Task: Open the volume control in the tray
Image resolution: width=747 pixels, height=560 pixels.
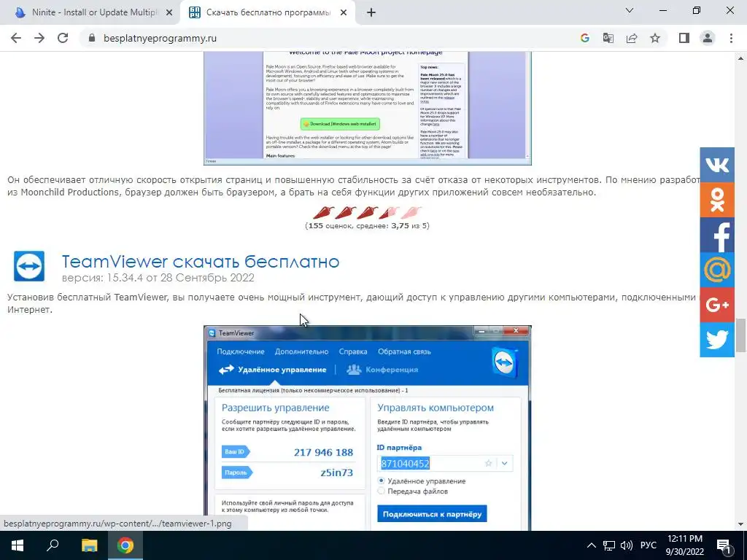Action: pyautogui.click(x=627, y=545)
